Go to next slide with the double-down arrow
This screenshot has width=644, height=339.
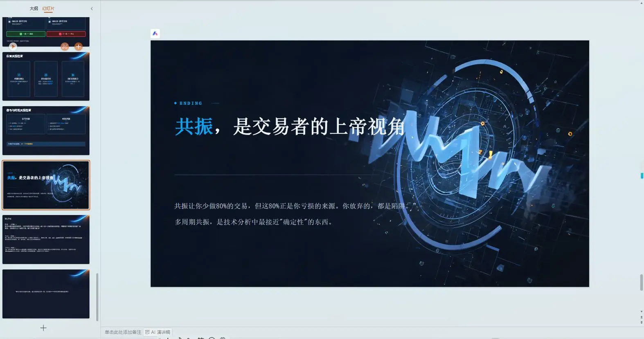[641, 323]
